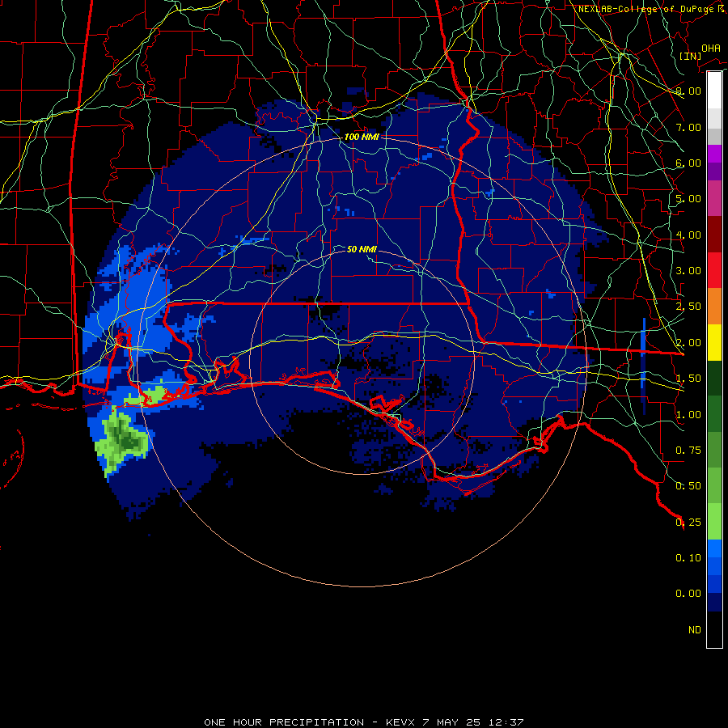The height and width of the screenshot is (728, 728).
Task: Click the 4.00 legend value
Action: 688,235
